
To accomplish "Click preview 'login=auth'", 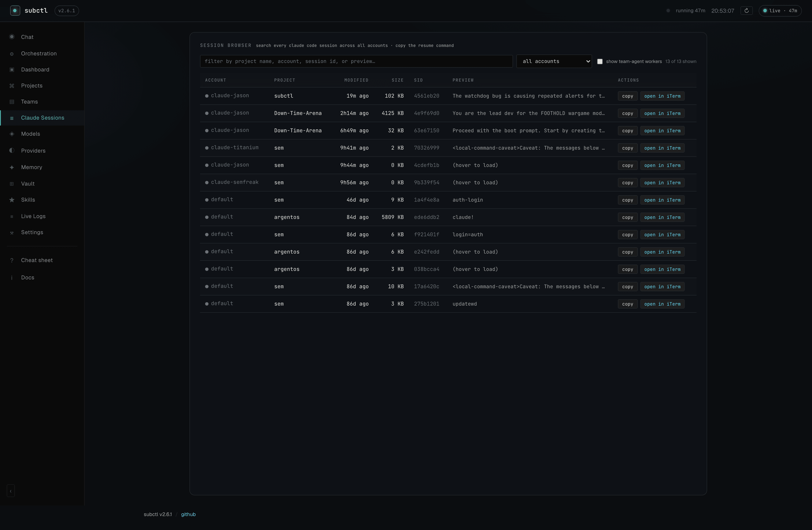I will coord(467,235).
